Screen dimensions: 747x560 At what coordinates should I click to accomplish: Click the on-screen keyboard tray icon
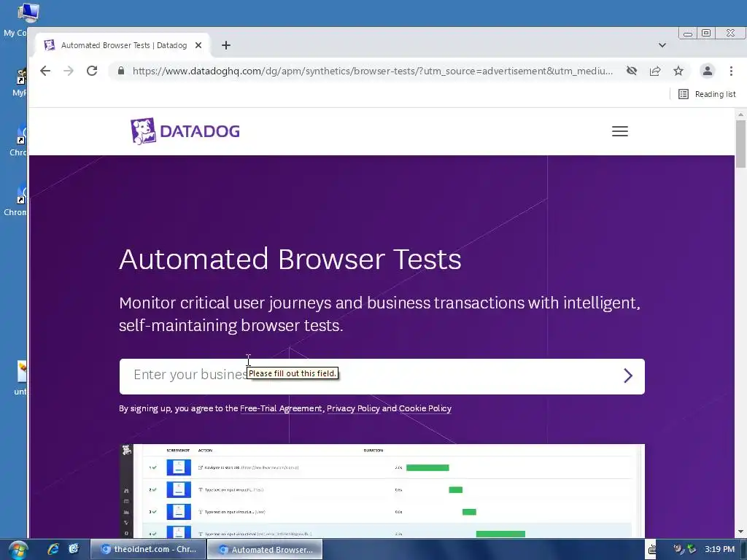point(652,550)
